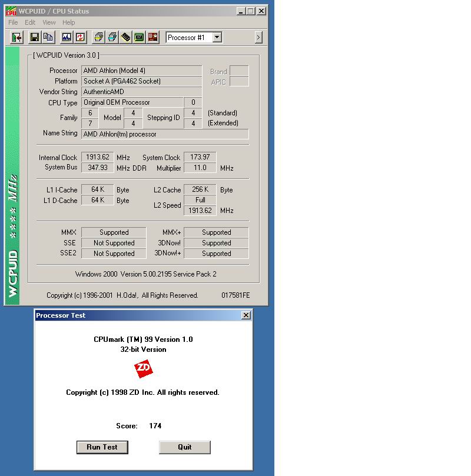The height and width of the screenshot is (476, 471).
Task: Minimize the WCPUID window
Action: point(241,11)
